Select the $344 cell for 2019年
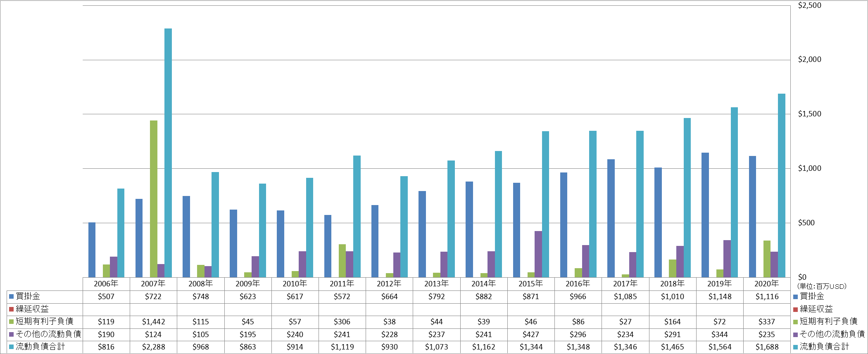 click(720, 335)
